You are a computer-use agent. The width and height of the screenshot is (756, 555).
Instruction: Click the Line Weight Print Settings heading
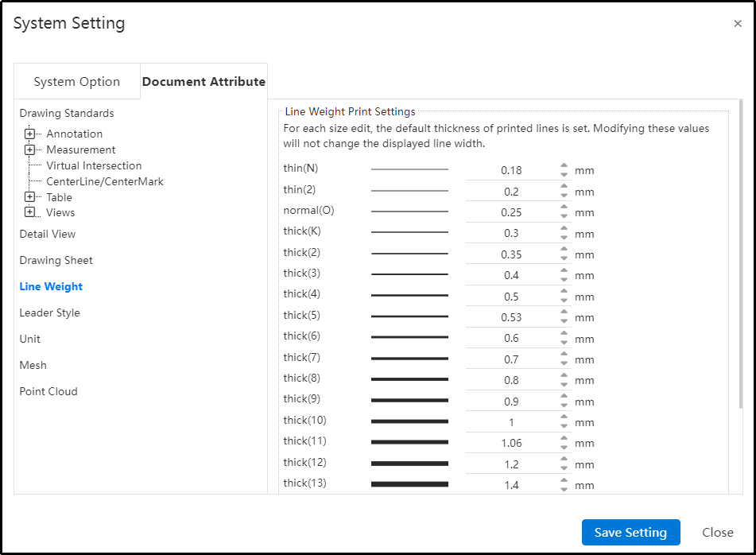tap(350, 111)
